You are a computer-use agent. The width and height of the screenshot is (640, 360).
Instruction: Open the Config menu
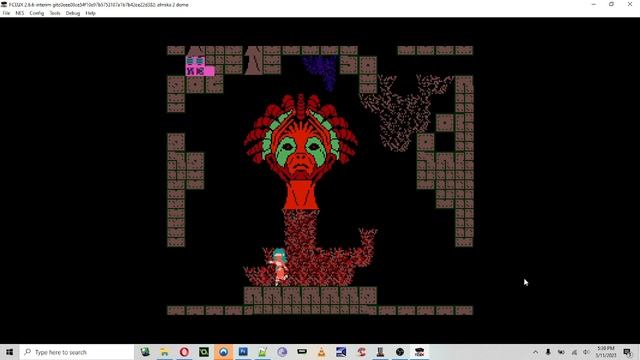(37, 13)
